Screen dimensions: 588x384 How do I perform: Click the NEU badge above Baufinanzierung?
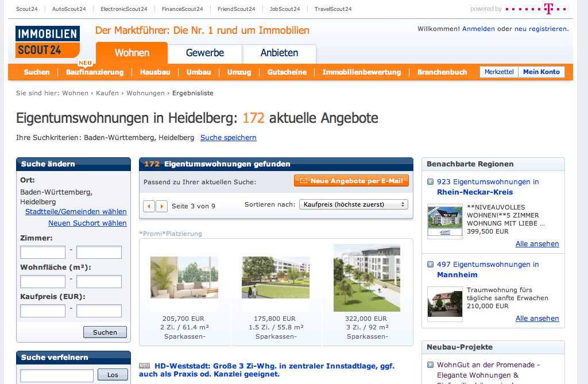[85, 63]
